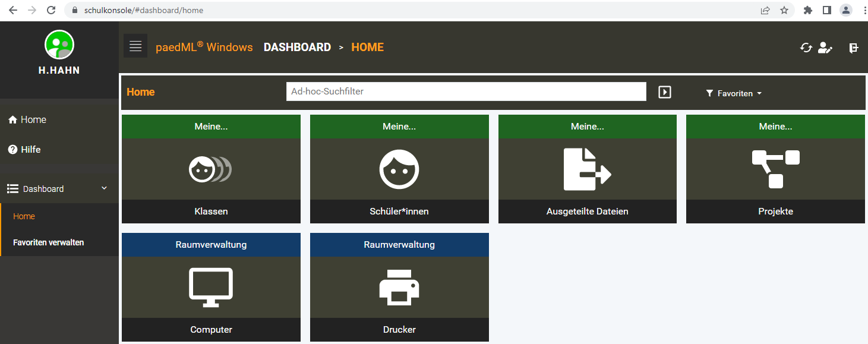The width and height of the screenshot is (868, 344).
Task: Open the paedML Windows home link
Action: [204, 46]
